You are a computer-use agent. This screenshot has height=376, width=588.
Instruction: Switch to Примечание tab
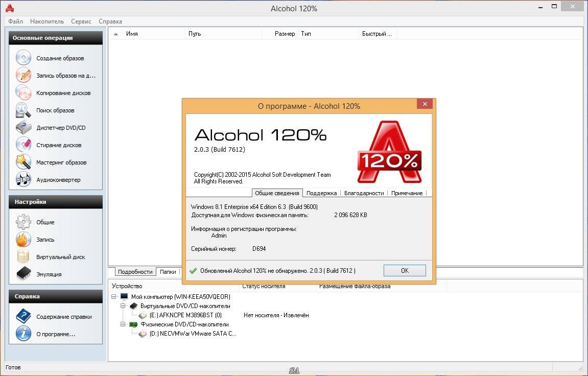(407, 193)
